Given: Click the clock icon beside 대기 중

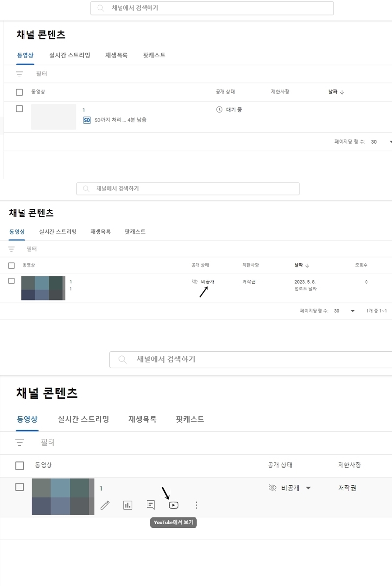Looking at the screenshot, I should point(219,109).
